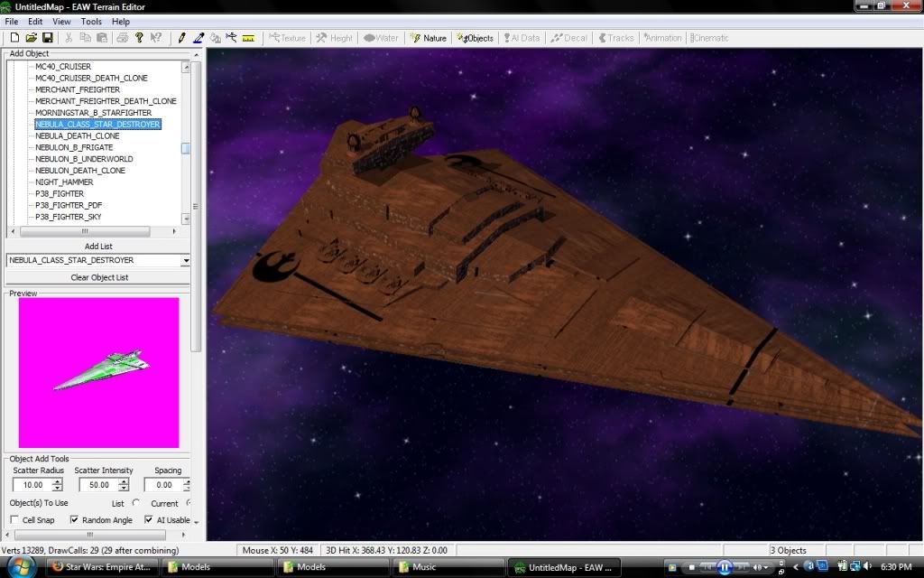Select MERCHANT_FREIGHTER_DEATH_CLONE in object list
The height and width of the screenshot is (578, 924).
(106, 101)
